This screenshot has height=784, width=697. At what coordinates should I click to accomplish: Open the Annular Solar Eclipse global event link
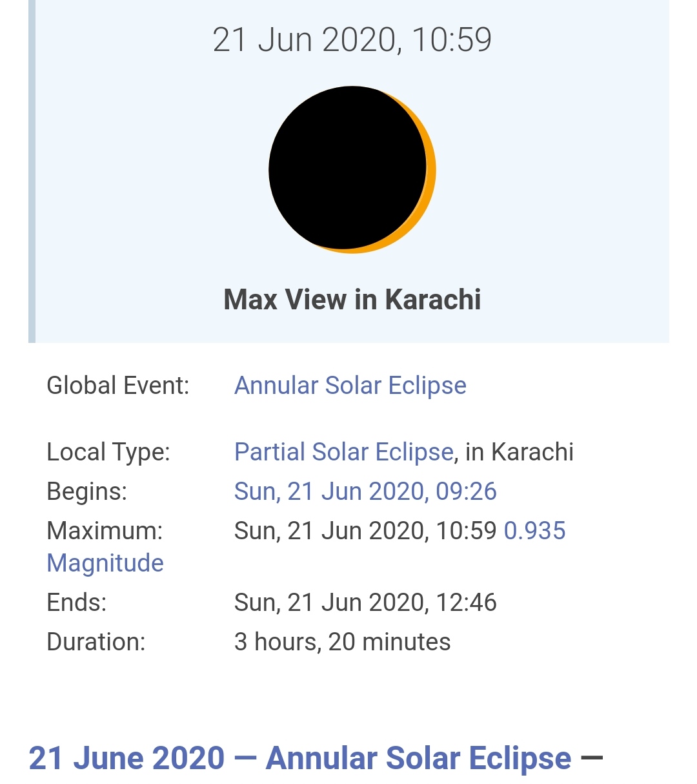(x=350, y=386)
